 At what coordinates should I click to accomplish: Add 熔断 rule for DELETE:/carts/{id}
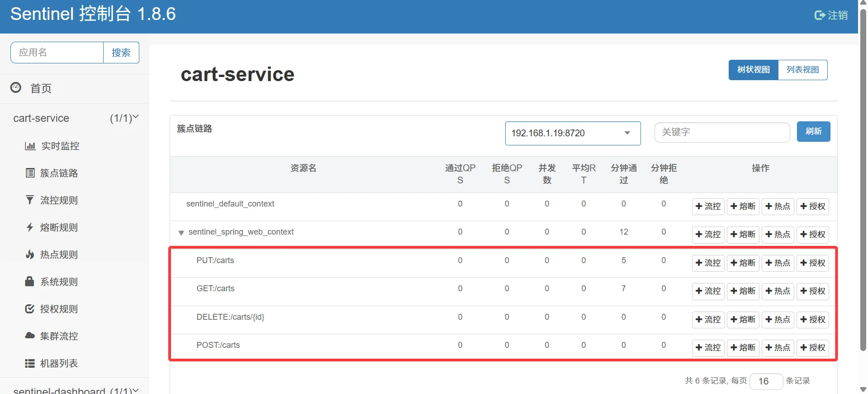click(x=743, y=320)
